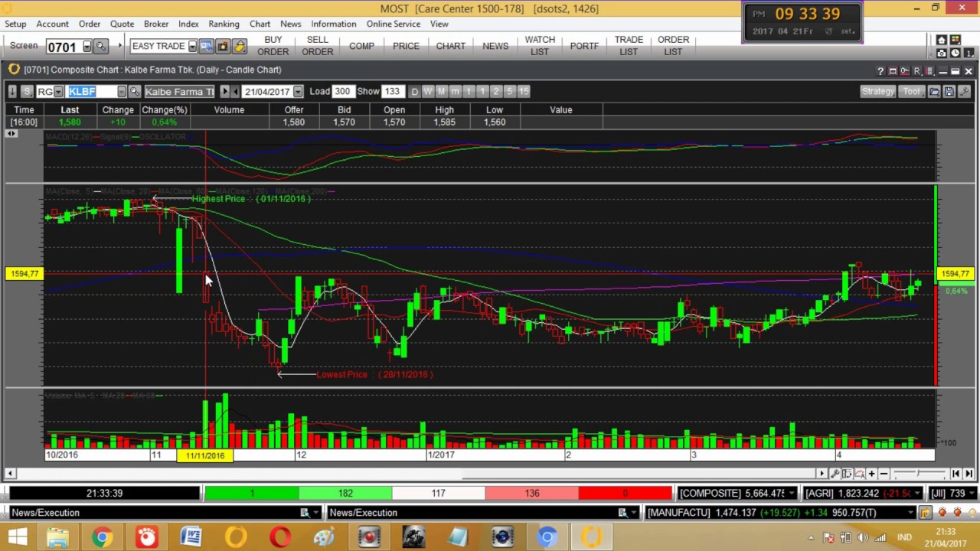The height and width of the screenshot is (551, 980).
Task: Click the SELL ORDER button
Action: click(318, 46)
